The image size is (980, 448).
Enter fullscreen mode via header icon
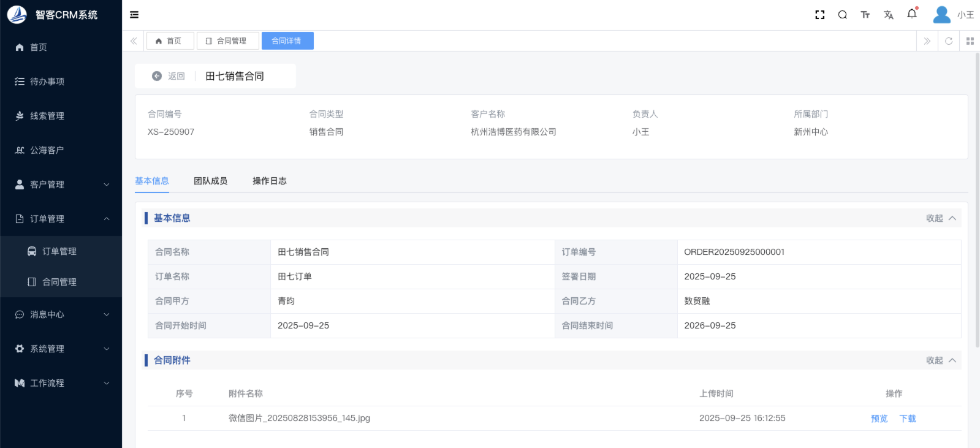(819, 15)
